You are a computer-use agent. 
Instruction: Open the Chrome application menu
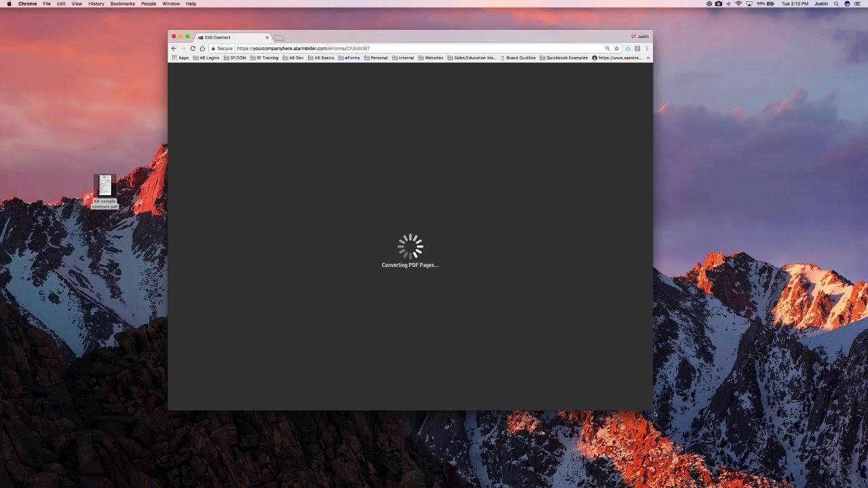tap(28, 3)
